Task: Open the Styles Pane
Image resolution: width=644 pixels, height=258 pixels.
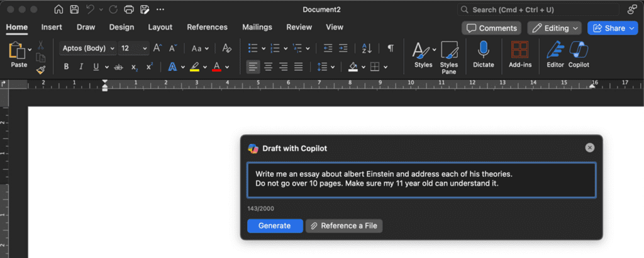Action: point(449,58)
